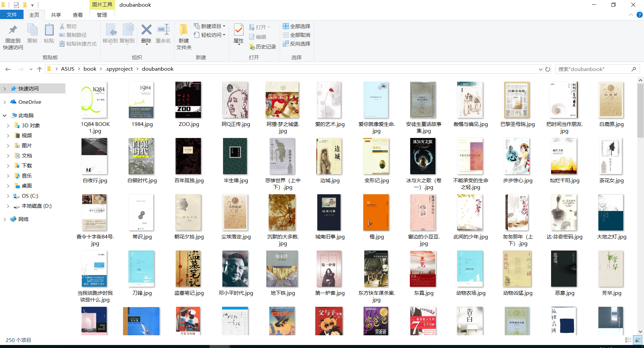Click Paste shortcut (粘贴快捷方式)
Image resolution: width=644 pixels, height=348 pixels.
(x=78, y=44)
